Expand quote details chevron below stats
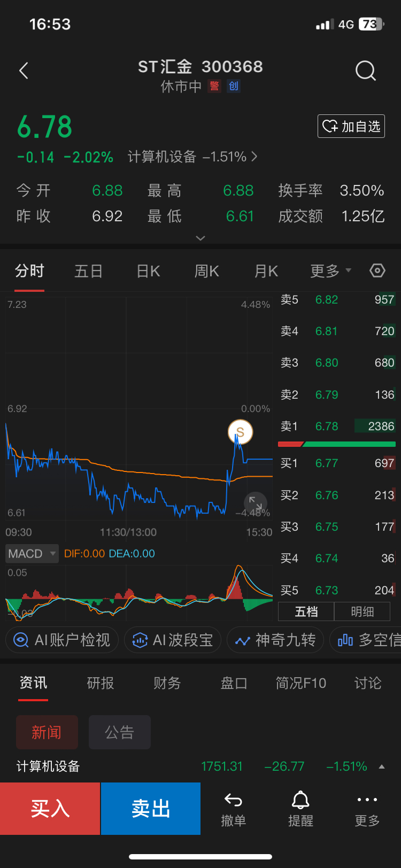Image resolution: width=401 pixels, height=868 pixels. 200,238
